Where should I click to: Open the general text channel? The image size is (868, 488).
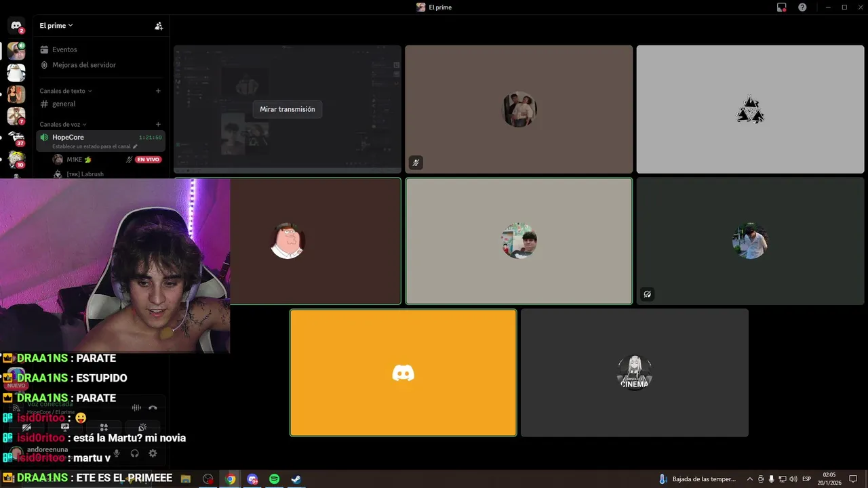tap(101, 104)
